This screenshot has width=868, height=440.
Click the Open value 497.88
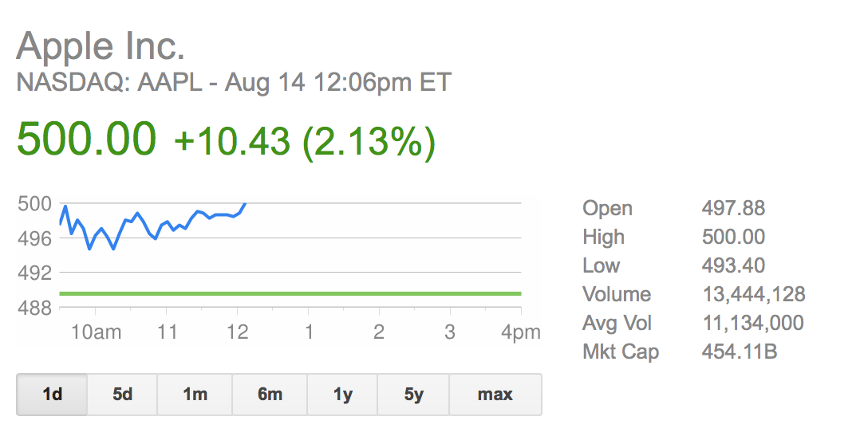click(x=733, y=209)
